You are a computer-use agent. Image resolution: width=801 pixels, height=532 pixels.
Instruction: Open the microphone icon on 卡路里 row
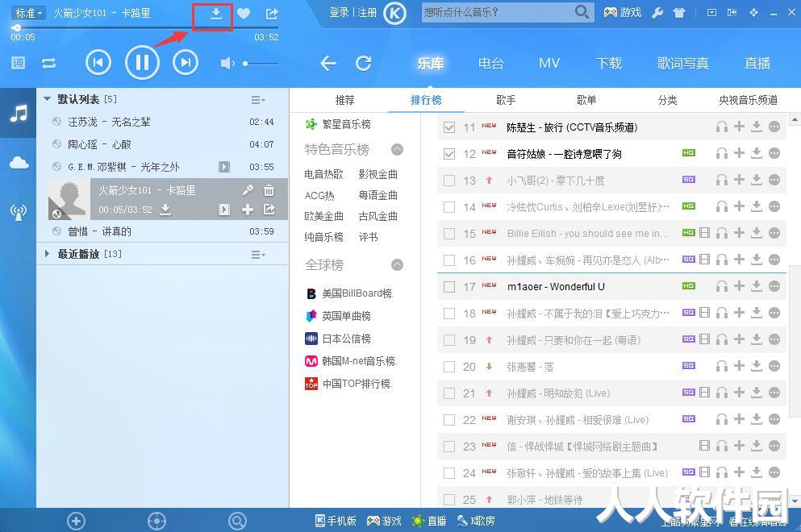click(x=248, y=190)
